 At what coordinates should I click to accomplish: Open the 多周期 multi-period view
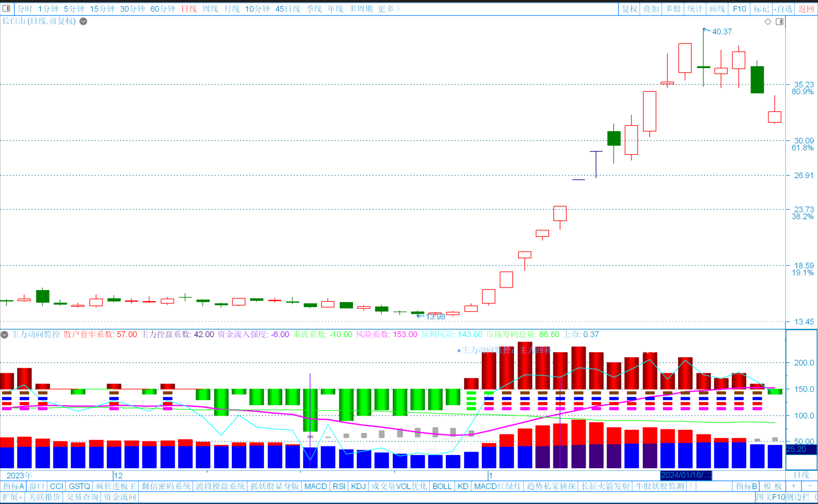361,9
